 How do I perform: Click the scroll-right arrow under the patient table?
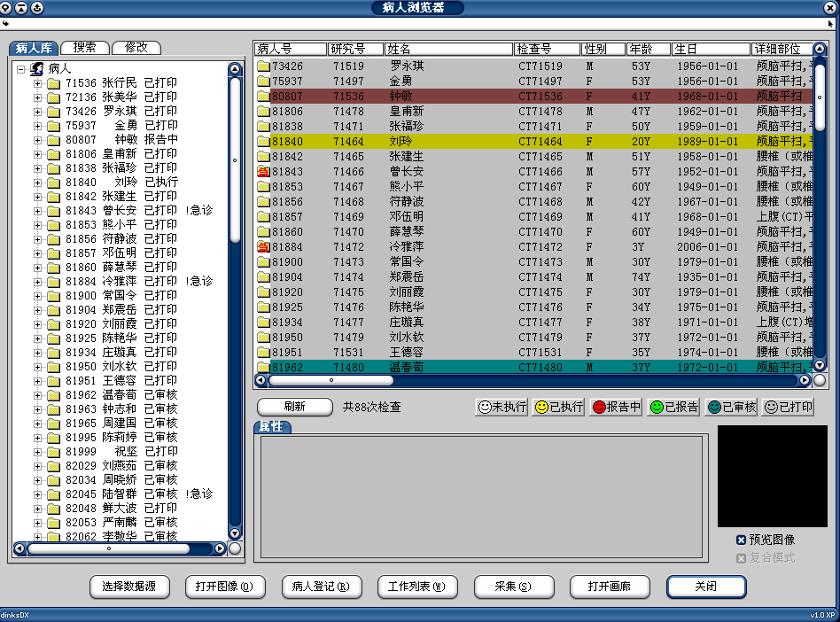click(805, 380)
